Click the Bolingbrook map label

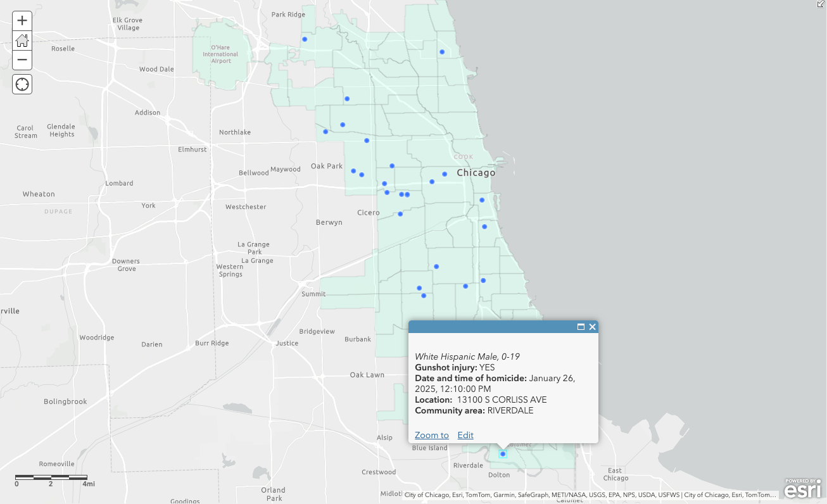[65, 401]
